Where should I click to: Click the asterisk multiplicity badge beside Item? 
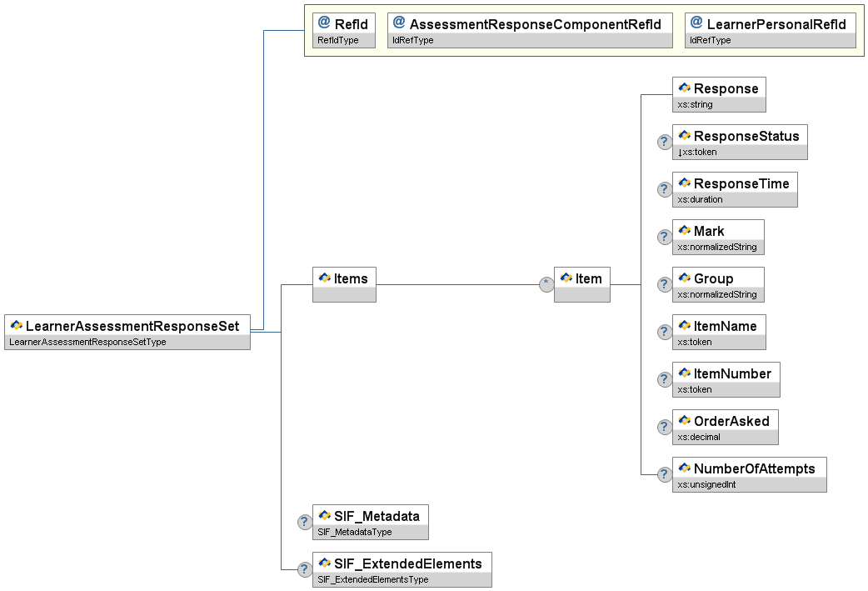click(x=546, y=284)
